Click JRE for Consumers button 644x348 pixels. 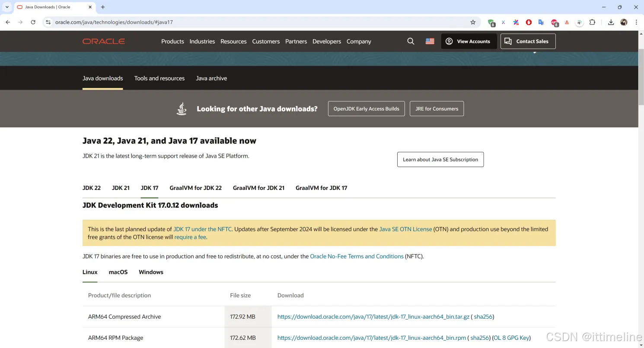(x=437, y=109)
